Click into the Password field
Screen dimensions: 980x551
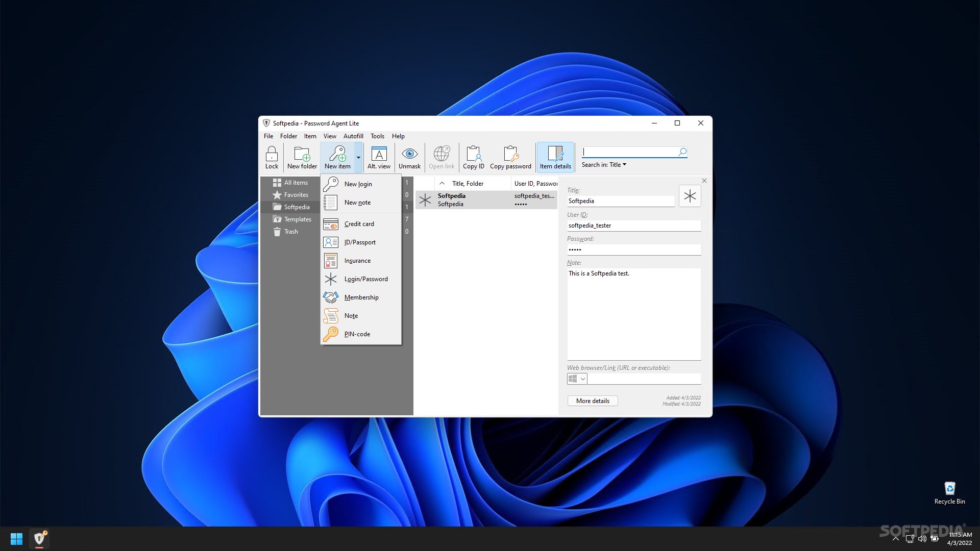pos(634,249)
